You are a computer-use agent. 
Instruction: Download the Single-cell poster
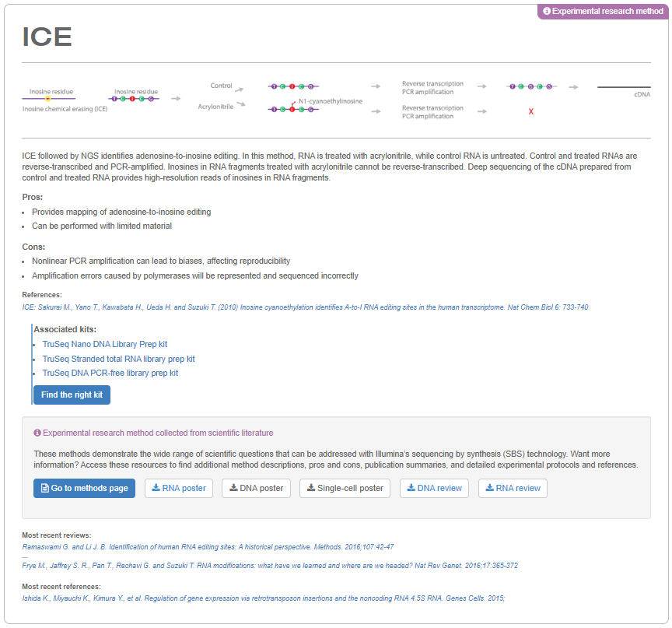click(x=345, y=488)
